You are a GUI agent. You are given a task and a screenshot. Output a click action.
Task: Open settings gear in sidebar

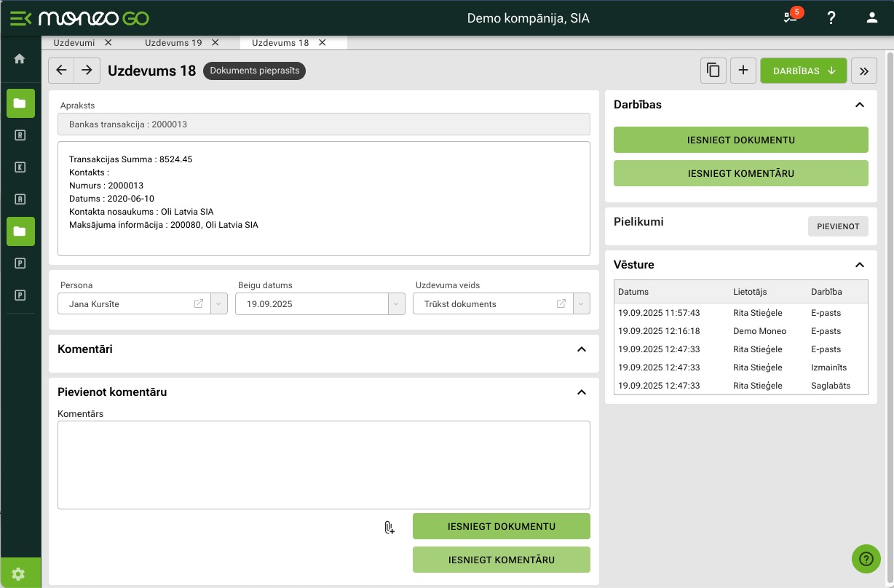click(20, 574)
